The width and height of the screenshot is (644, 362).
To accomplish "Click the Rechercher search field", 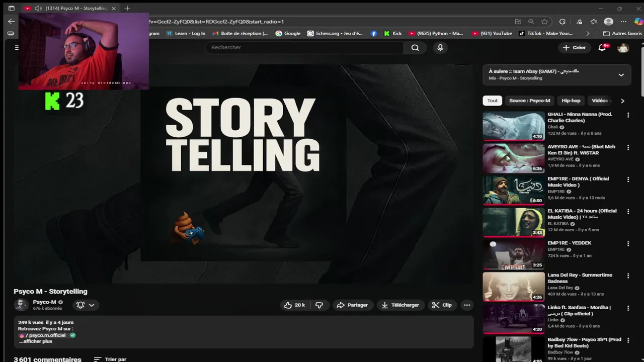I will (x=304, y=47).
